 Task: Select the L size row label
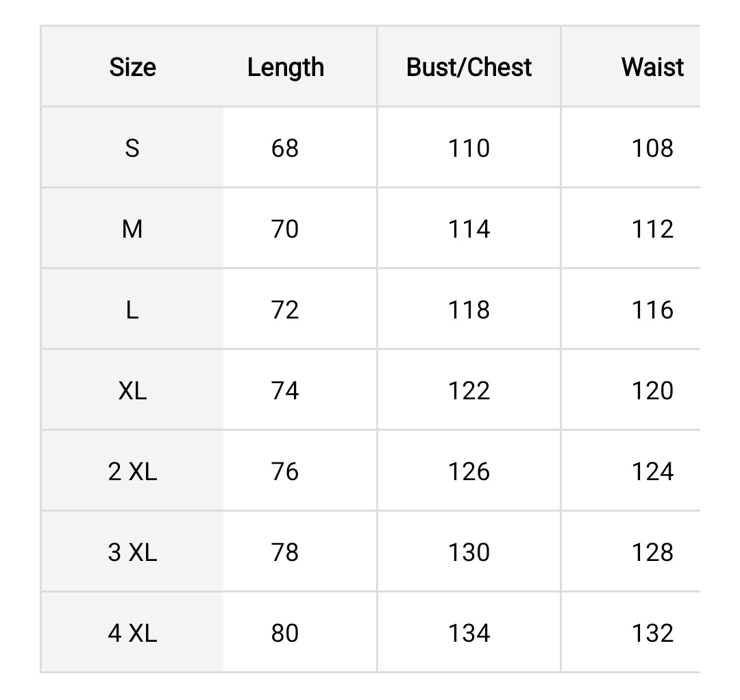132,310
